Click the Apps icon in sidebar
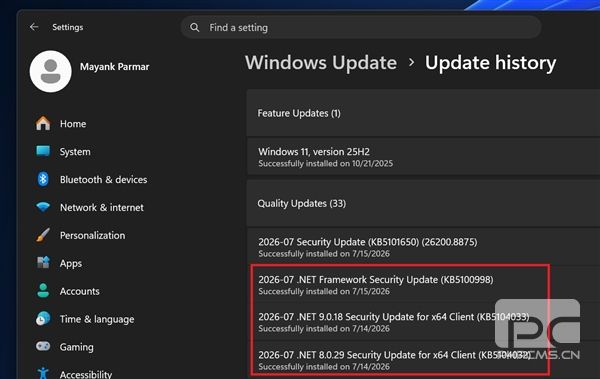This screenshot has height=379, width=600. (x=43, y=263)
